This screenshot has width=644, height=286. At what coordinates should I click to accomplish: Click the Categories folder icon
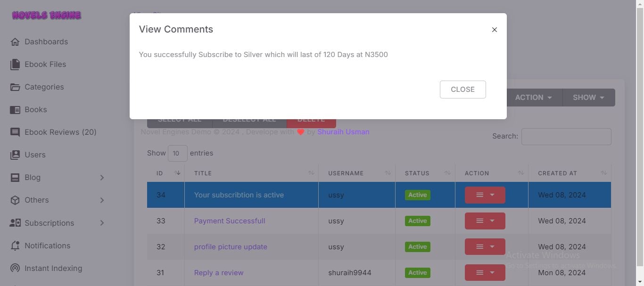pyautogui.click(x=15, y=87)
